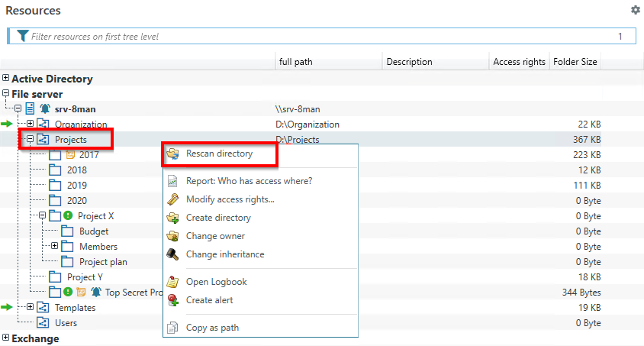The width and height of the screenshot is (644, 346).
Task: Open Logbook from the context menu
Action: [x=216, y=282]
